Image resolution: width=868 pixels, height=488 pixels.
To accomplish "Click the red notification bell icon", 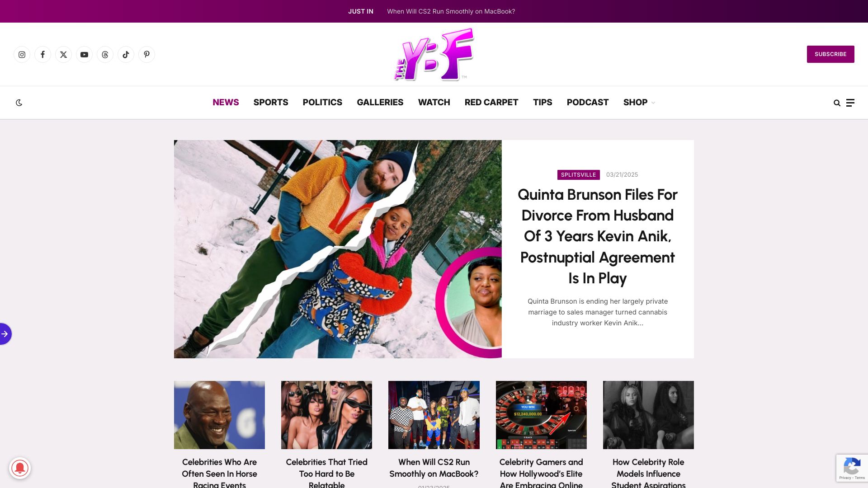I will point(20,468).
